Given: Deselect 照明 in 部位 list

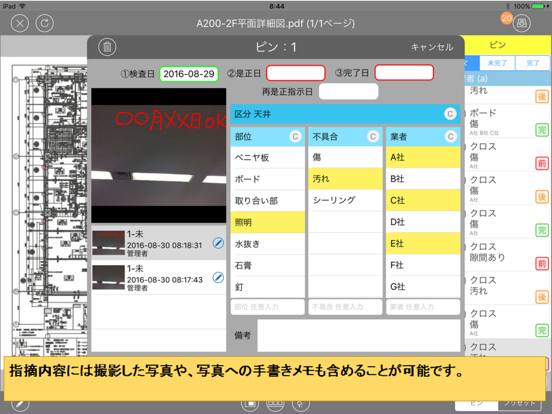Looking at the screenshot, I should 268,222.
